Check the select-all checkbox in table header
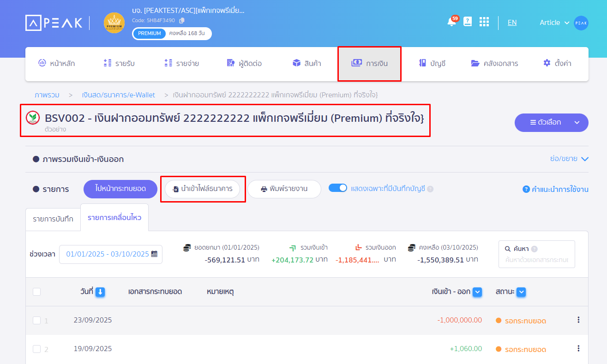The height and width of the screenshot is (364, 607). 37,292
